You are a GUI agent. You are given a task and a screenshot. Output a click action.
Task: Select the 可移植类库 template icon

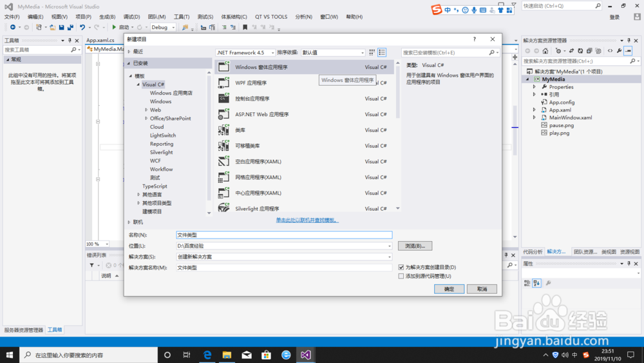[x=224, y=146]
